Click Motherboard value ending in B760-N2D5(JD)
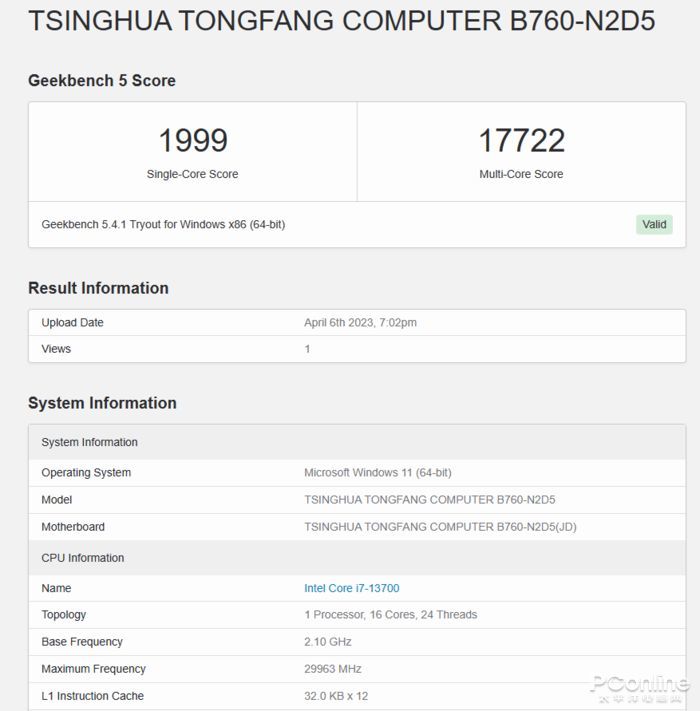The height and width of the screenshot is (711, 700). pos(440,527)
